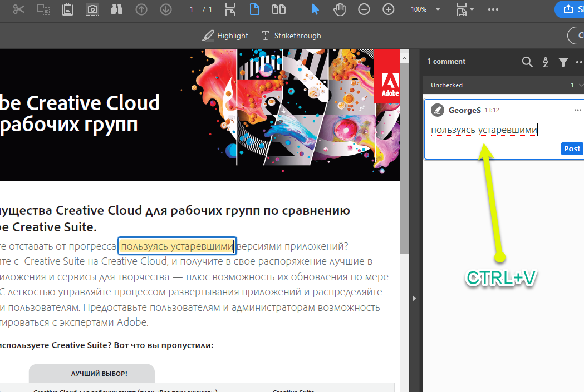Go to next page with down arrow
Screen dimensions: 584x392
click(165, 9)
